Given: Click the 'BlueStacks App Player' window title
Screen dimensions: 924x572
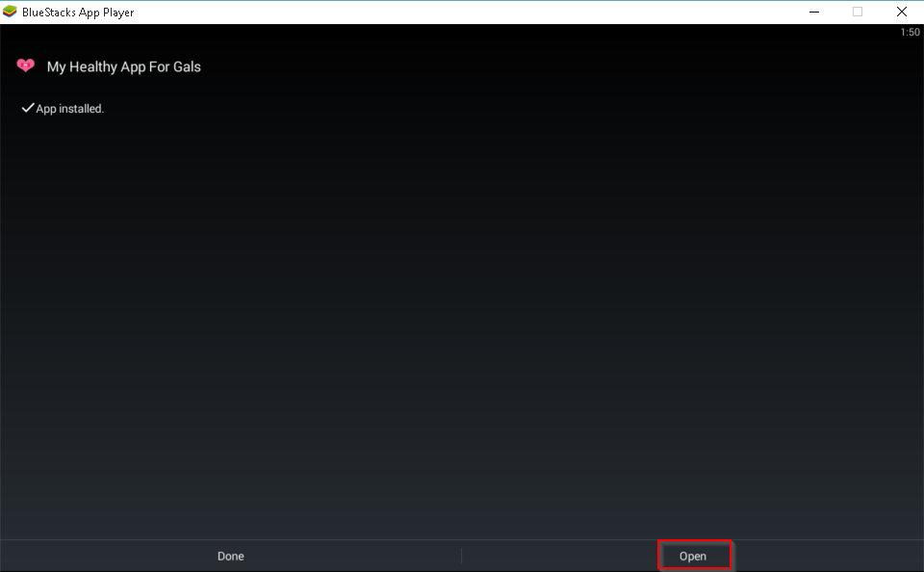Looking at the screenshot, I should tap(78, 13).
